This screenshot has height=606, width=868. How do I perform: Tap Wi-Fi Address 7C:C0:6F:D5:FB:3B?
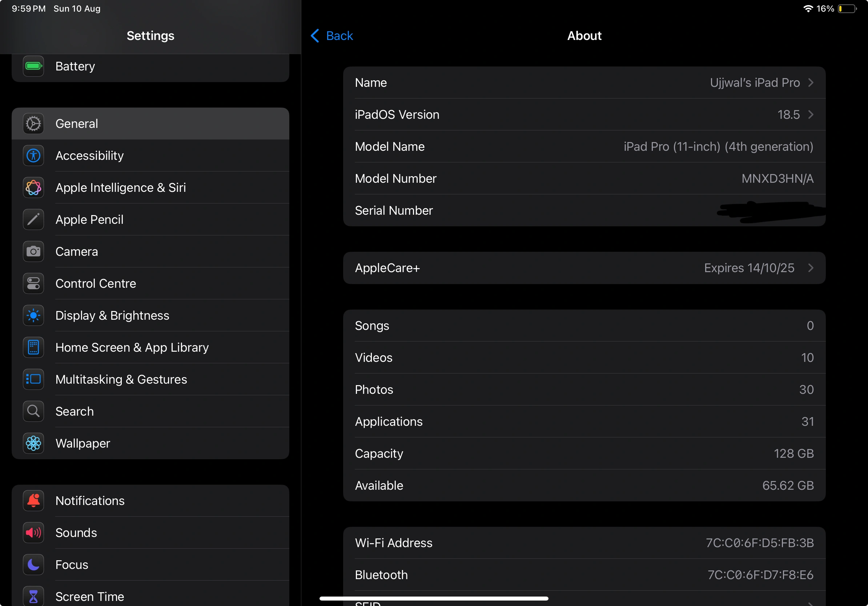(760, 543)
